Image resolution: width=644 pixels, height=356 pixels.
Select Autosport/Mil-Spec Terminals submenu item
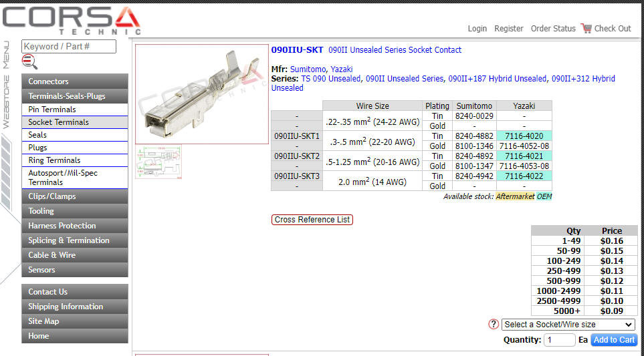click(75, 178)
